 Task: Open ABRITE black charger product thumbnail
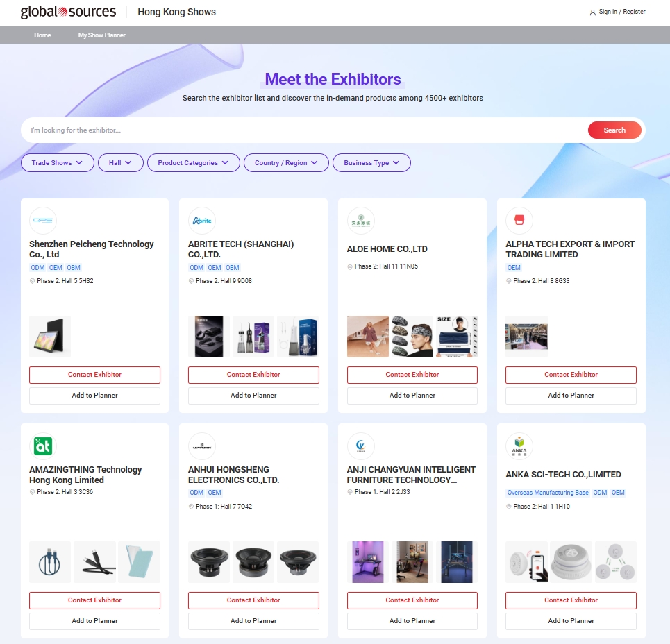click(209, 337)
